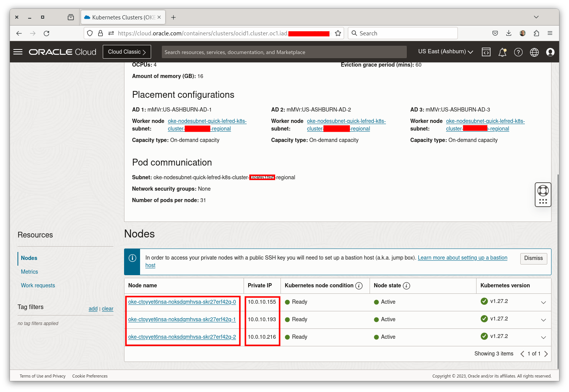The width and height of the screenshot is (569, 392).
Task: Open node oke-ctoyyet6nsa-noksdqmhvsa-skr27erf42q-0
Action: [x=182, y=302]
